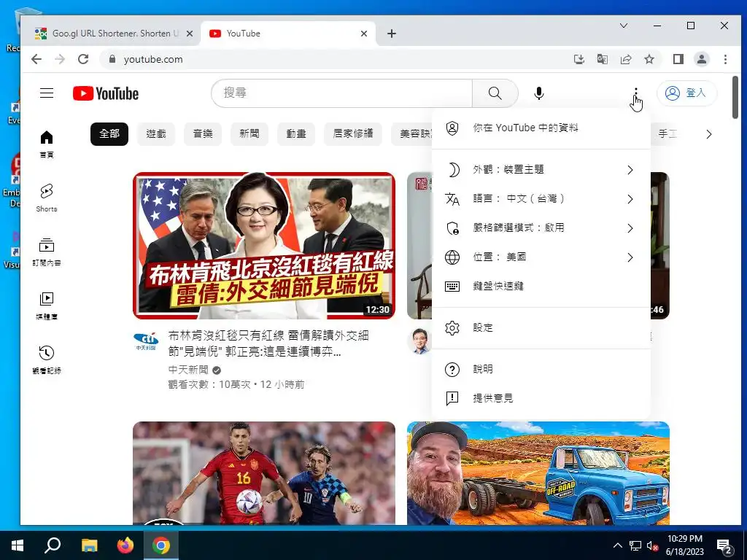Open a new browser tab
This screenshot has width=747, height=560.
[392, 34]
